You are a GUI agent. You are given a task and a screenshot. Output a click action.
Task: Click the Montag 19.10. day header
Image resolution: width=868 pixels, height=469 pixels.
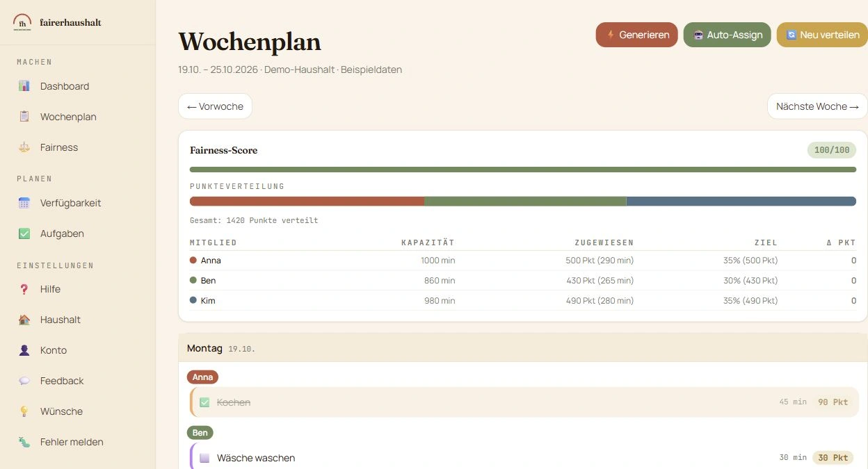pos(523,348)
